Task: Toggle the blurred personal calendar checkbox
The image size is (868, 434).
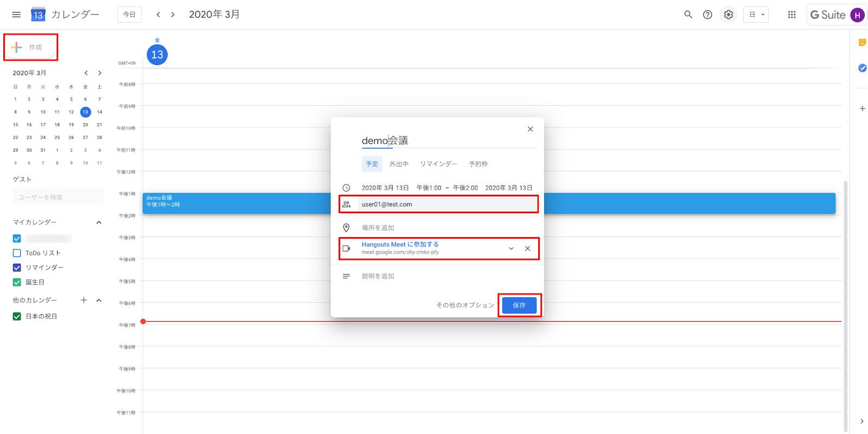Action: [x=17, y=239]
